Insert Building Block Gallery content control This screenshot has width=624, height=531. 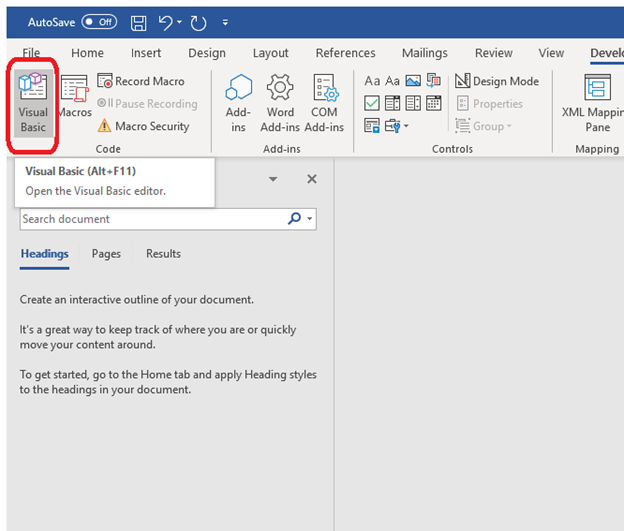pyautogui.click(x=433, y=81)
